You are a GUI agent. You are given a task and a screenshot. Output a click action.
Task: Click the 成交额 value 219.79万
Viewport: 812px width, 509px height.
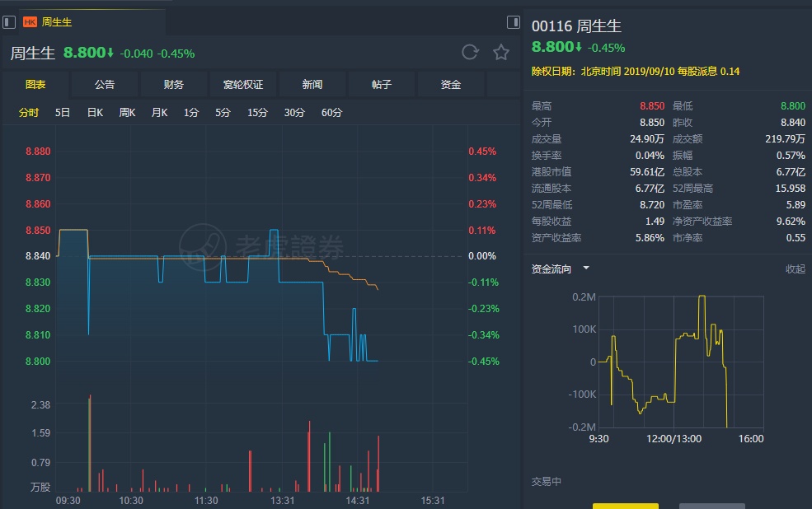tap(785, 139)
